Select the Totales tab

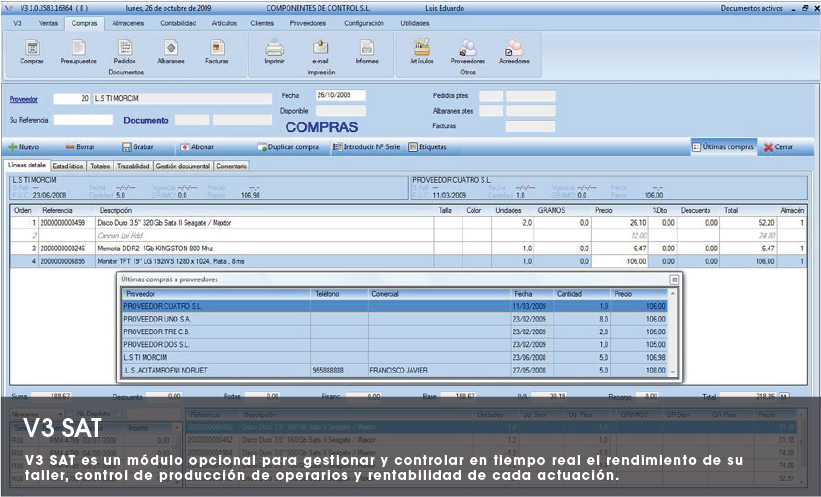pyautogui.click(x=99, y=166)
